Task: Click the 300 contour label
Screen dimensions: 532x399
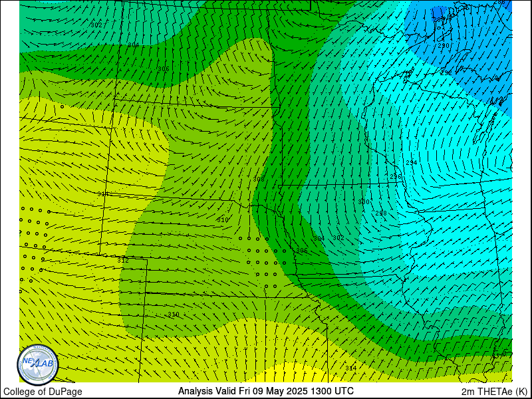Action: (363, 202)
